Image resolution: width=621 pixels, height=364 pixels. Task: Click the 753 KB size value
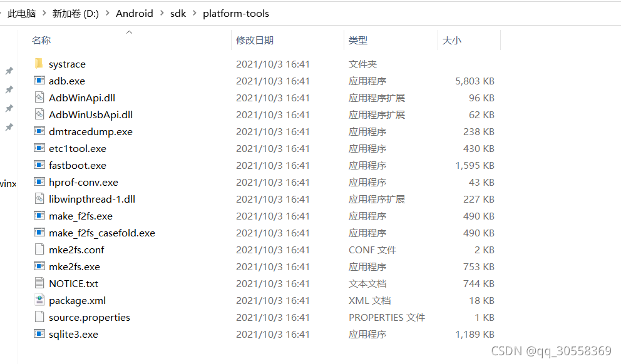pos(479,266)
